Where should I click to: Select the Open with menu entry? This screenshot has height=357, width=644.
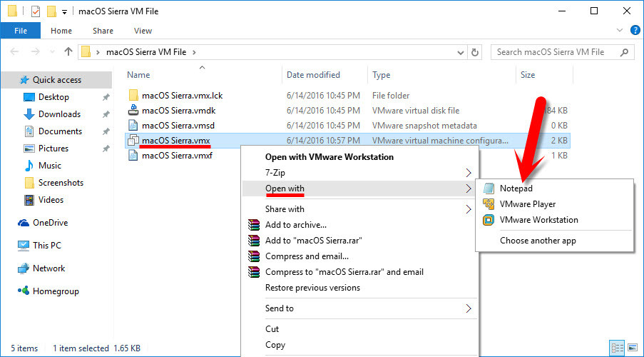(x=359, y=188)
